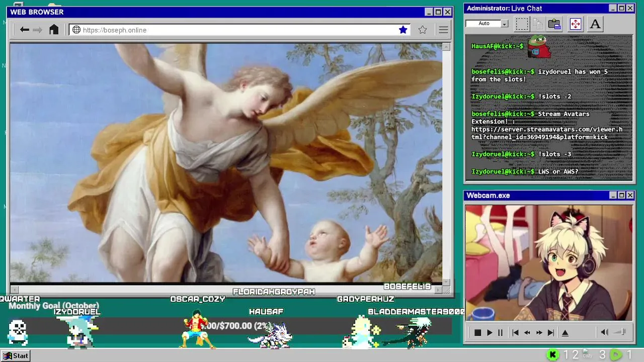644x362 pixels.
Task: Click the globe icon in the address bar
Action: [76, 30]
